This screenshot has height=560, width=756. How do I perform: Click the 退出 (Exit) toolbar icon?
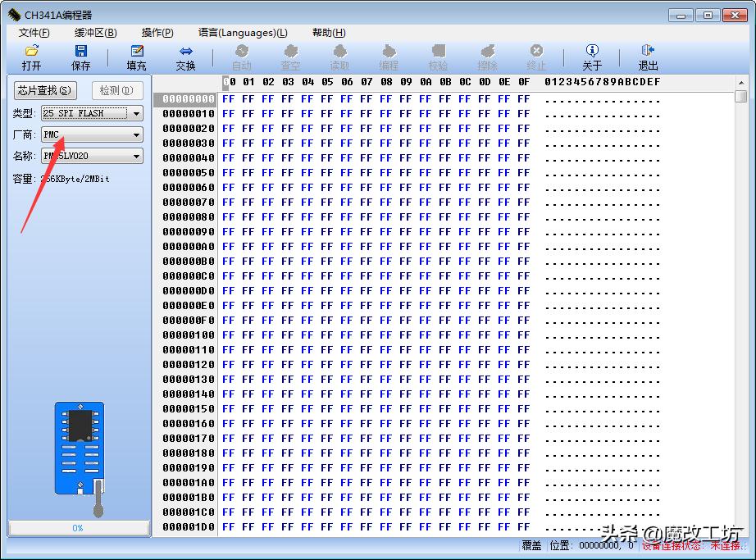click(x=648, y=51)
